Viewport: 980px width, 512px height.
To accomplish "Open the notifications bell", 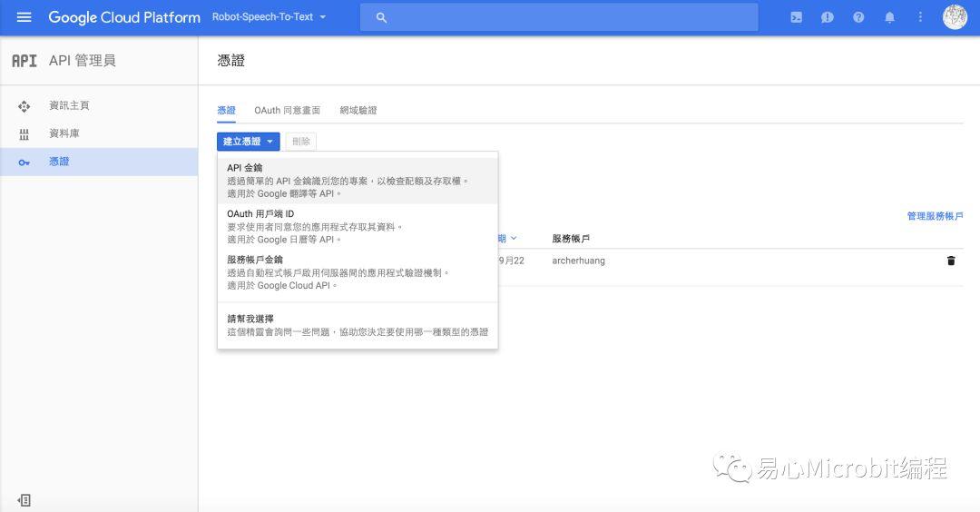I will (889, 17).
